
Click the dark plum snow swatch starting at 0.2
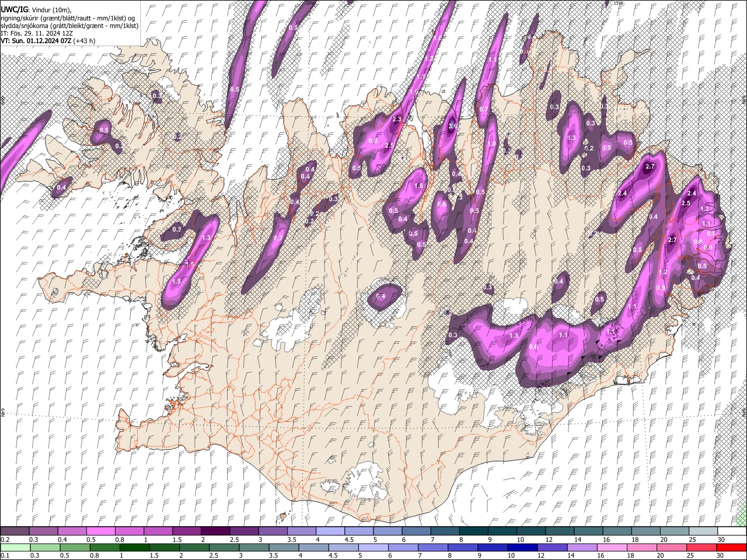coord(15,531)
